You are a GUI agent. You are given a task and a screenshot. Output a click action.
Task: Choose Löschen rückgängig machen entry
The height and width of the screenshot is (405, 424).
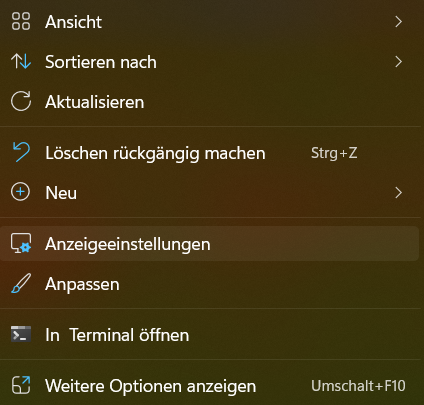click(x=212, y=153)
